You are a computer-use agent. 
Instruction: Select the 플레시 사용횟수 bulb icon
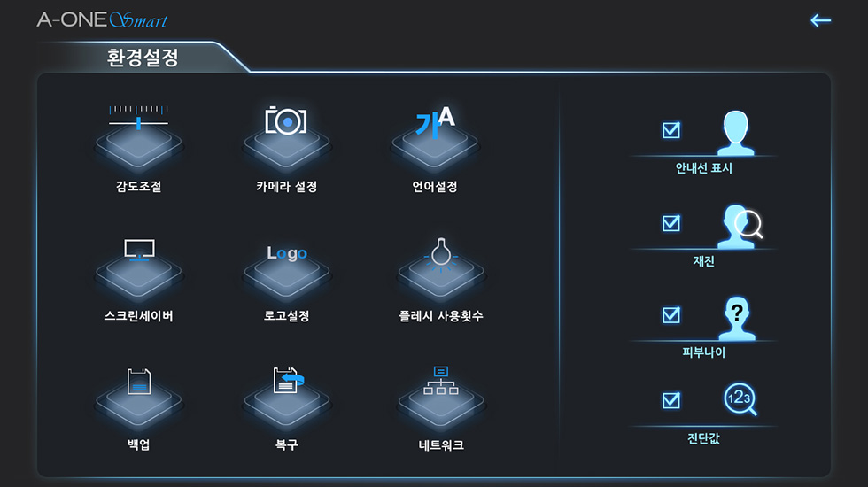441,269
